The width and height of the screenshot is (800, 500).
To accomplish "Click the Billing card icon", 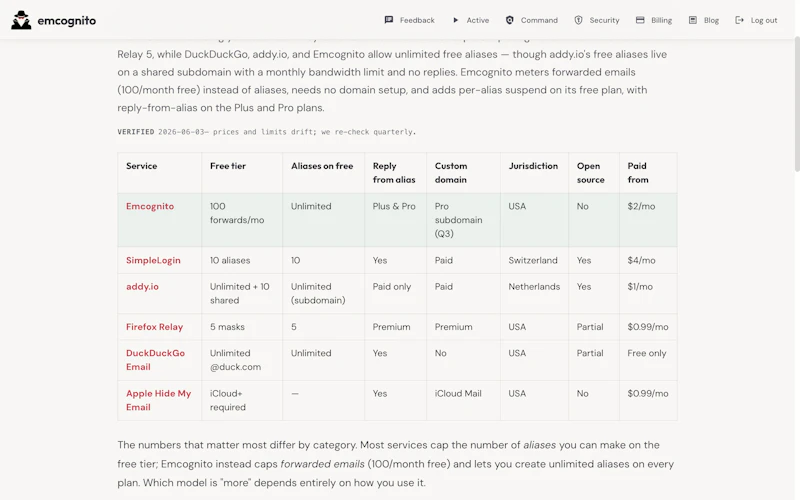I will [640, 20].
